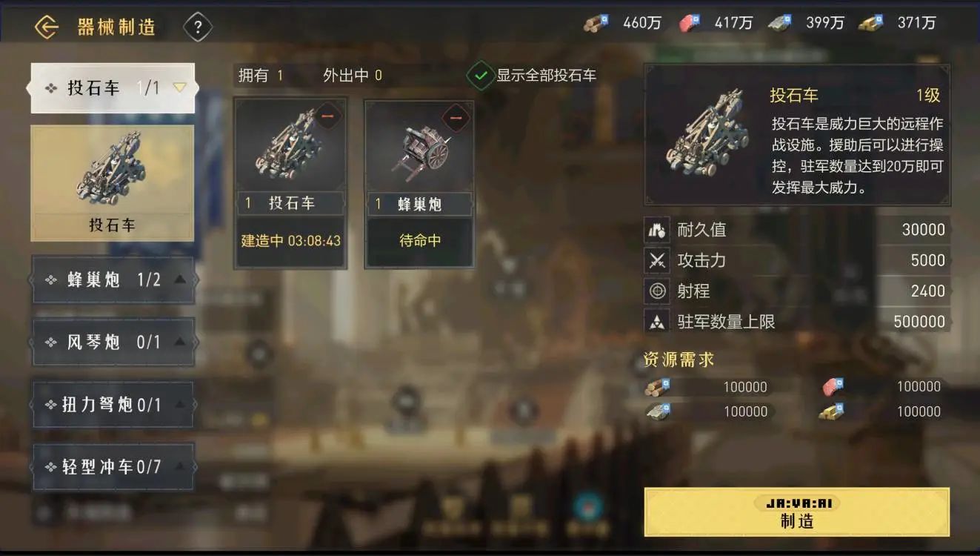Collapse the 投石车 1/1 category arrow
This screenshot has height=556, width=980.
[179, 87]
